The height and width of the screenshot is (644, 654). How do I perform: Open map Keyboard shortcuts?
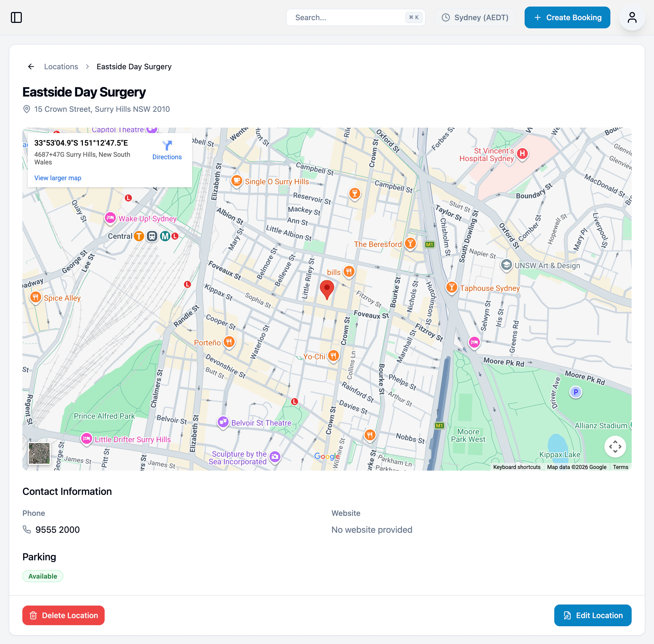[x=516, y=467]
